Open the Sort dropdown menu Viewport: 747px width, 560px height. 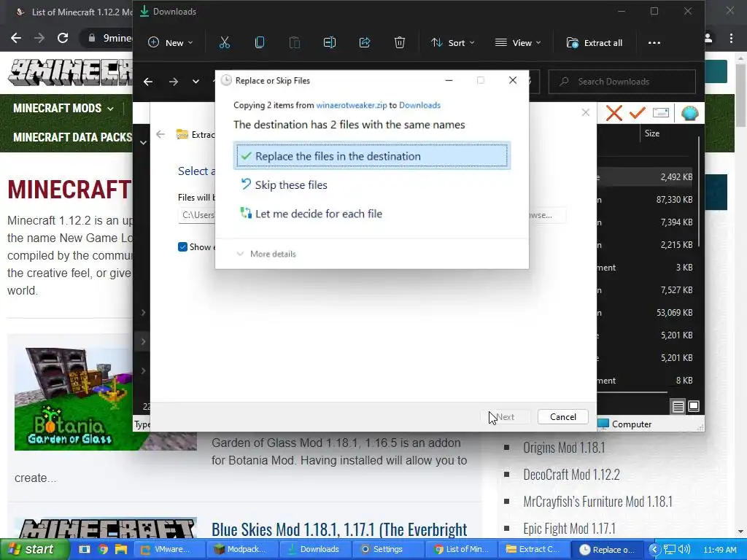tap(452, 43)
